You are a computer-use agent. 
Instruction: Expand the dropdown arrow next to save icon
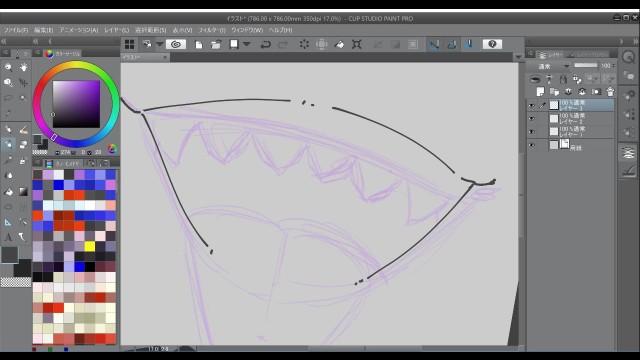(x=247, y=44)
